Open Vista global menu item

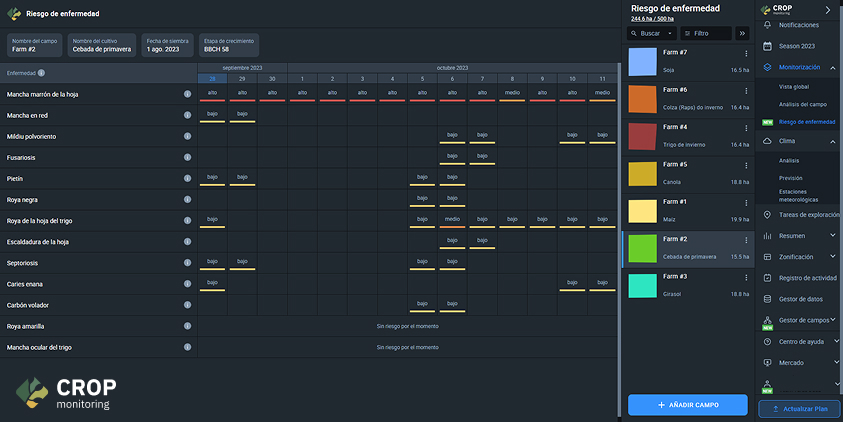(x=794, y=87)
